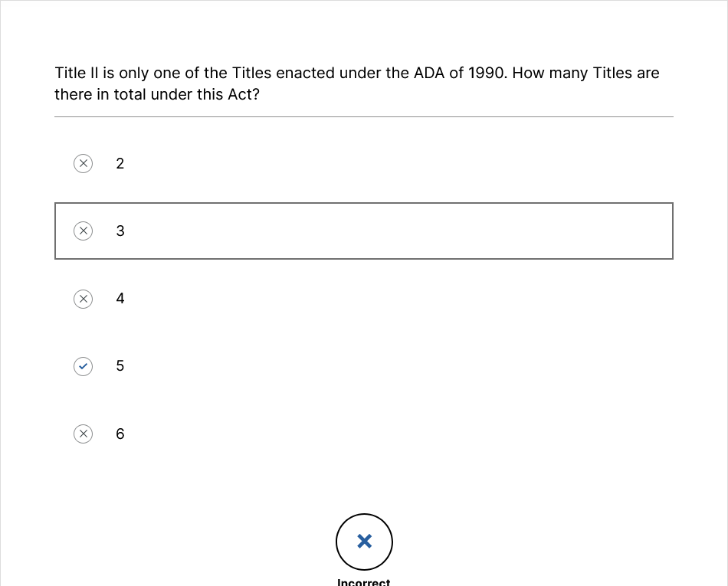Select the answer label "3"
The image size is (728, 586).
coord(120,231)
